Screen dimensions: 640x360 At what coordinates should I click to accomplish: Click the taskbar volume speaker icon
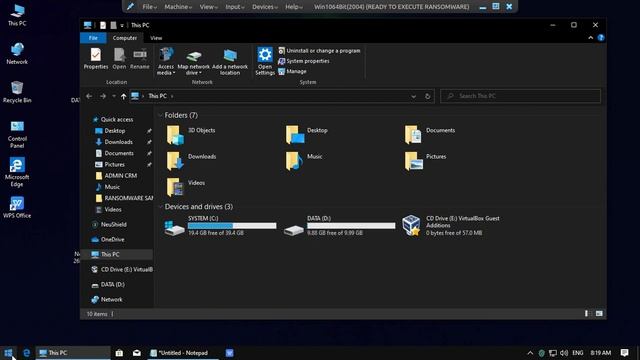pyautogui.click(x=564, y=353)
